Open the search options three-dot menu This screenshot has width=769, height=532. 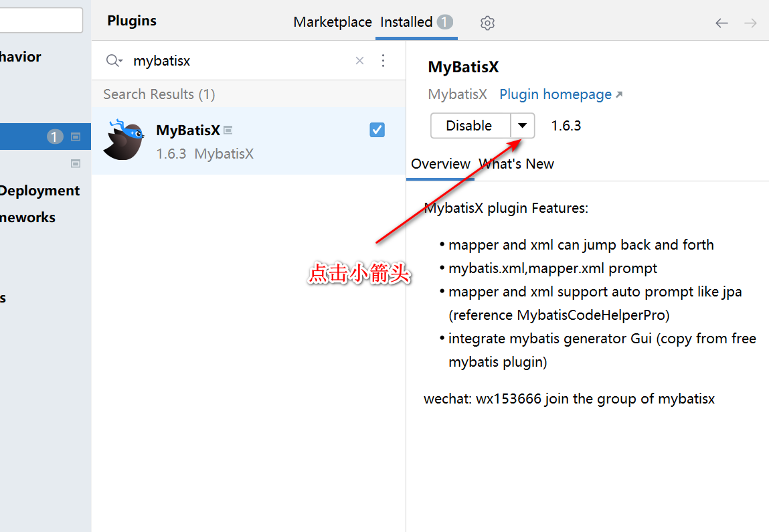(x=383, y=60)
